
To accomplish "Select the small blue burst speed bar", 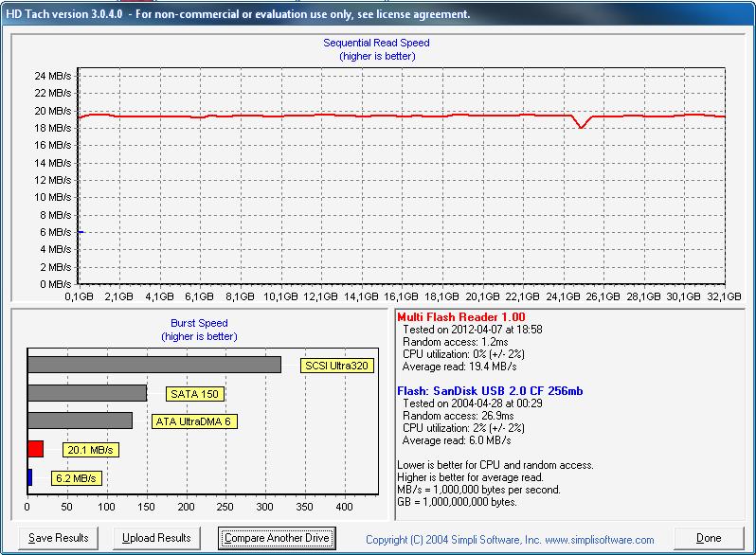I will [30, 477].
